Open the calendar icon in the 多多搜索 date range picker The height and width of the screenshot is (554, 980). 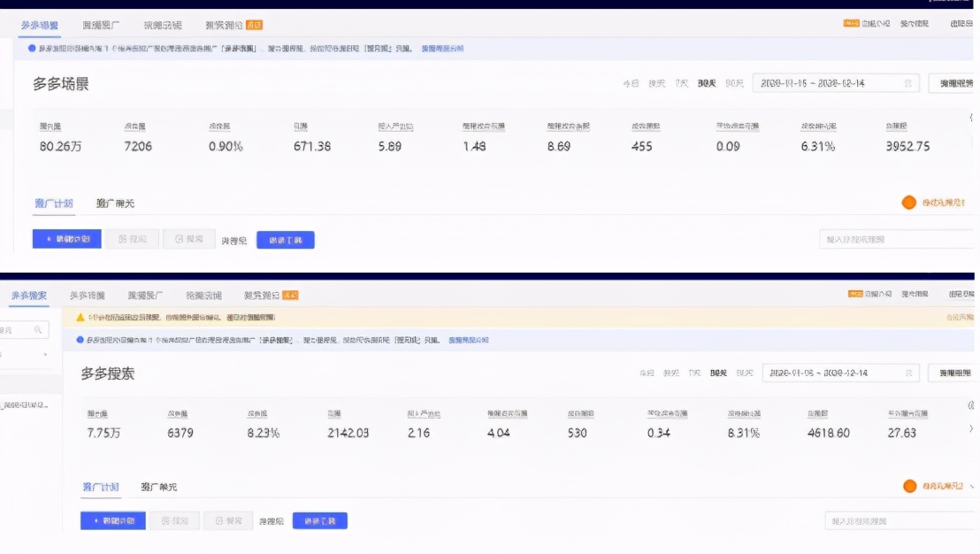click(x=910, y=373)
